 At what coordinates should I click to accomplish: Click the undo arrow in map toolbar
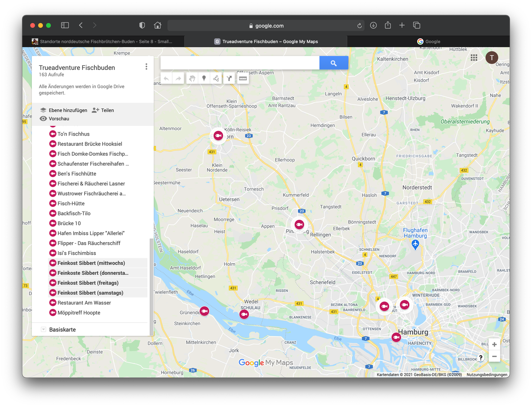tap(166, 78)
